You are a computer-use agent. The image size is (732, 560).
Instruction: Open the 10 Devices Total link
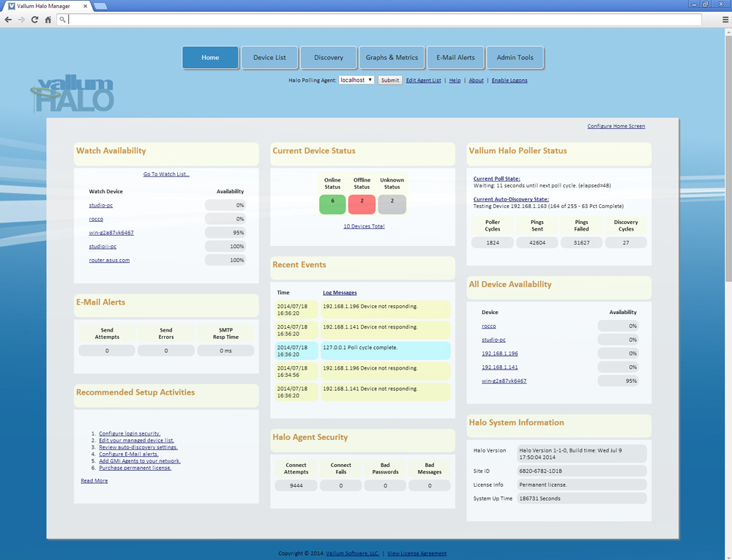(364, 226)
